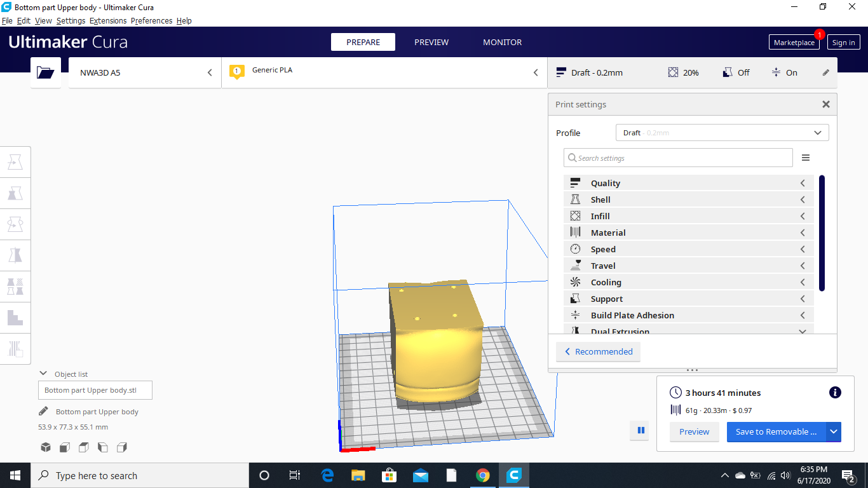
Task: Toggle the build plate adhesion setting
Action: pos(784,72)
